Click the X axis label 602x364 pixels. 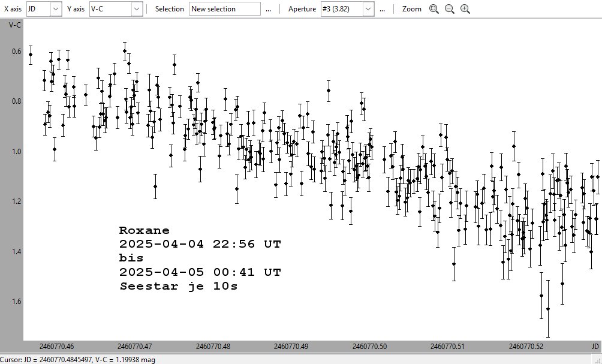click(x=13, y=9)
